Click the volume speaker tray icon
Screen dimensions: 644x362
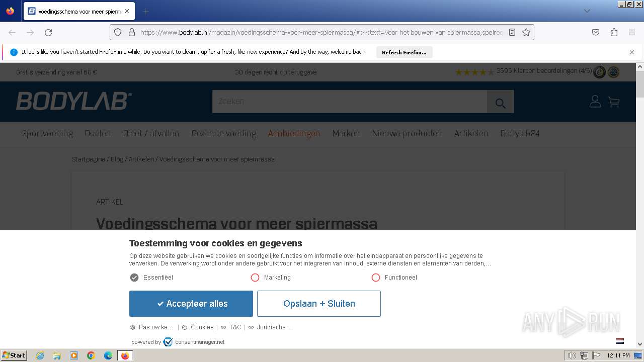572,355
